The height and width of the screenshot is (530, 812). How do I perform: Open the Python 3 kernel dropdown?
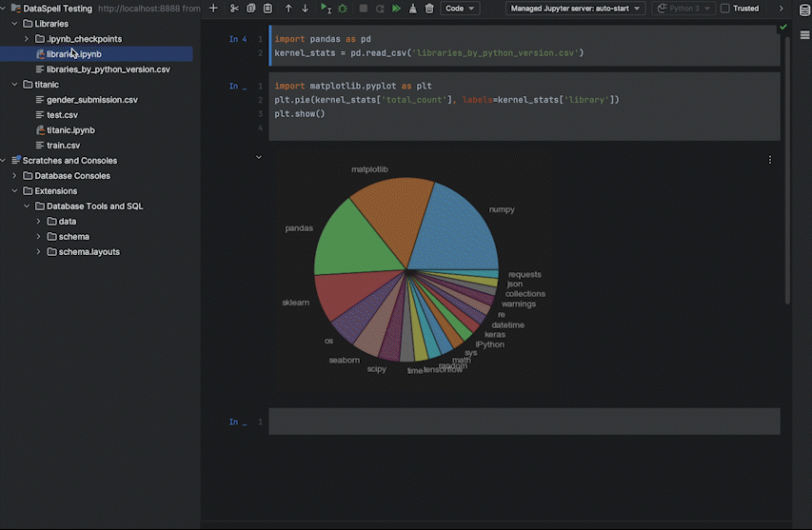click(x=683, y=9)
